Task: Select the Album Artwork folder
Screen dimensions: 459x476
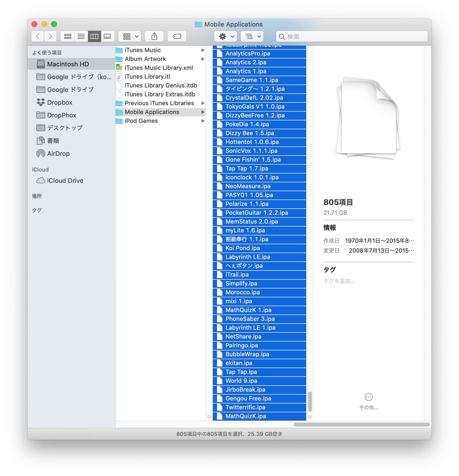Action: point(160,59)
